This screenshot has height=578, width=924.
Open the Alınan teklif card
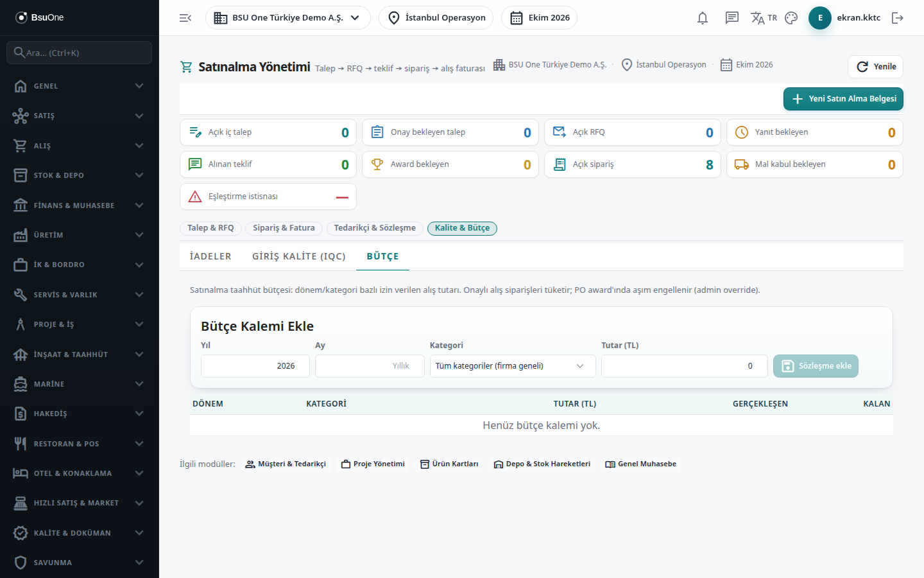[268, 164]
